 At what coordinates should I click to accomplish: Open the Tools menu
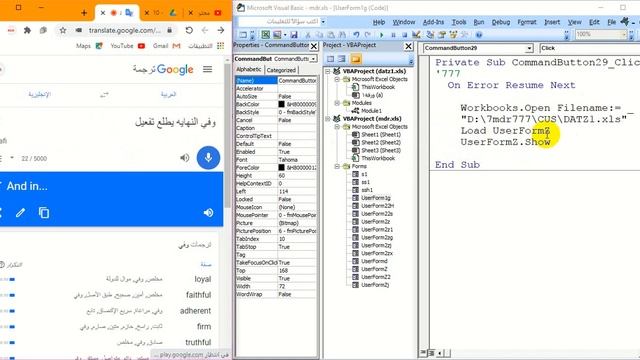click(459, 22)
